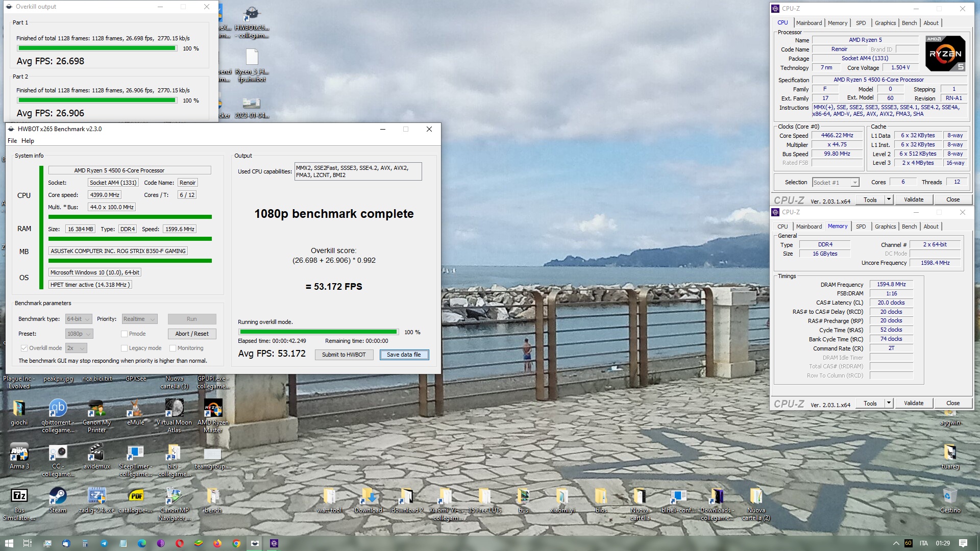Launch Firefox from the taskbar
The image size is (980, 551).
point(217,543)
